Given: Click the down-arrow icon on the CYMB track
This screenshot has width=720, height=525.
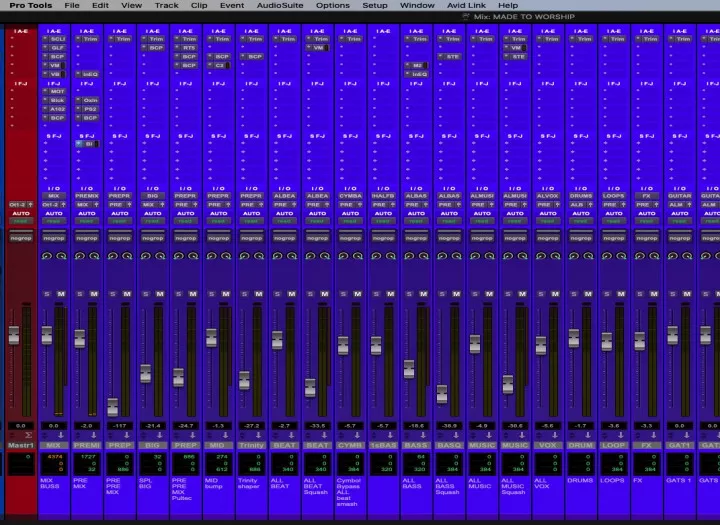Looking at the screenshot, I should tap(357, 435).
